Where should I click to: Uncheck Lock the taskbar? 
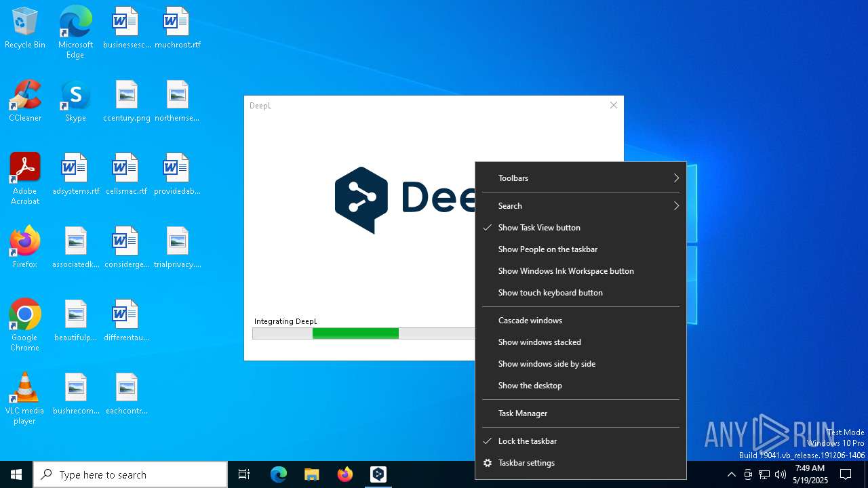point(580,441)
